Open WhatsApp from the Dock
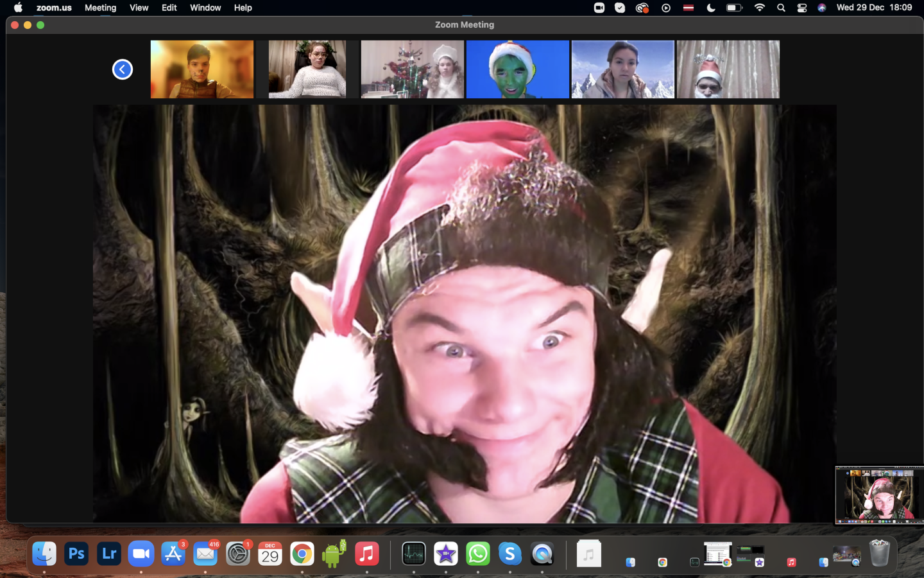The width and height of the screenshot is (924, 578). pyautogui.click(x=478, y=554)
